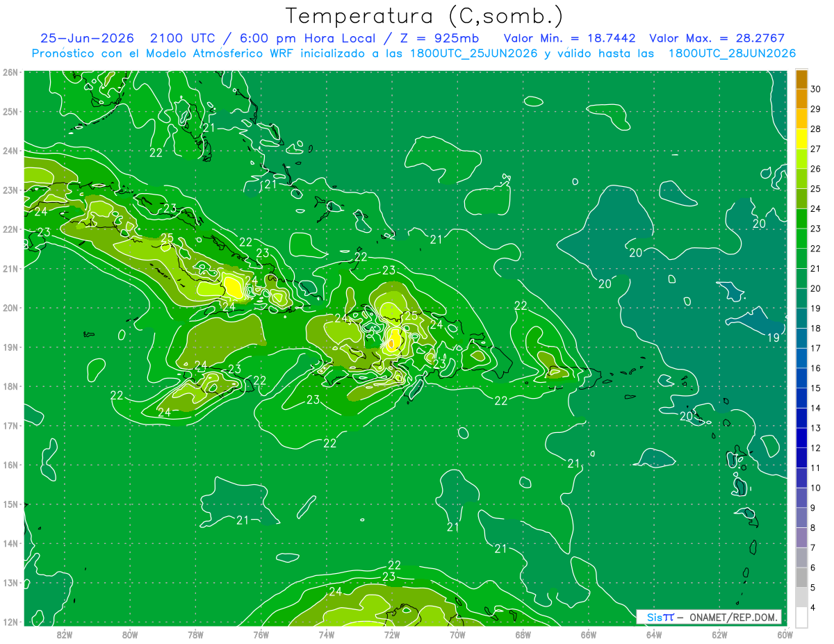This screenshot has height=644, width=834.
Task: Click the longitude label '80W'
Action: (x=130, y=635)
